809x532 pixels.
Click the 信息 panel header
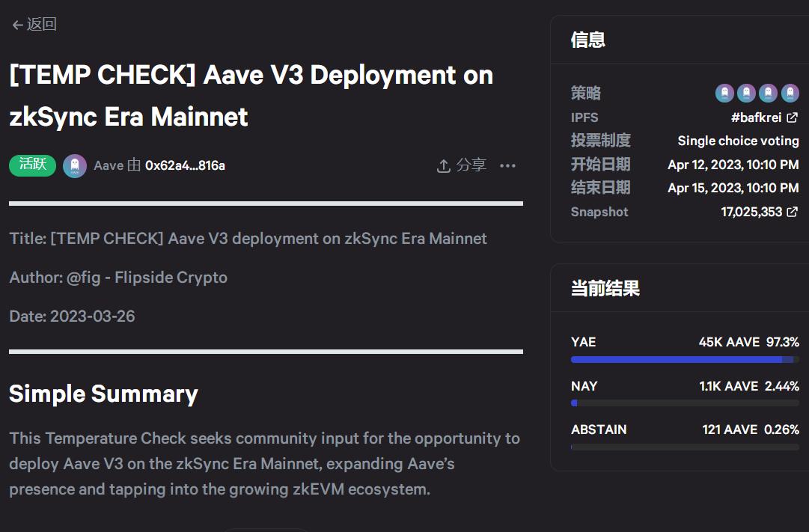coord(587,40)
